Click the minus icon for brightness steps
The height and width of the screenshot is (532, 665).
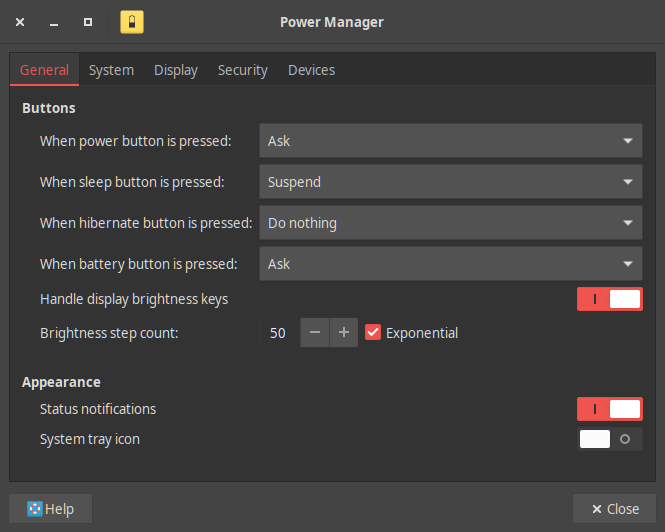pos(314,333)
